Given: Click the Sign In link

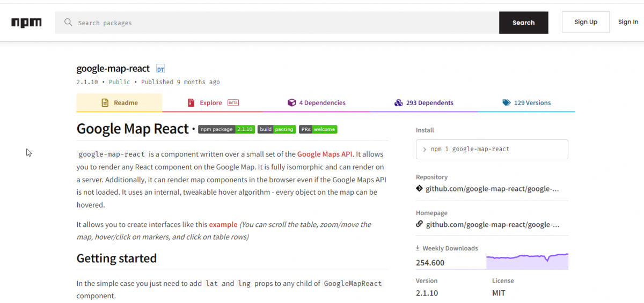Looking at the screenshot, I should tap(628, 22).
